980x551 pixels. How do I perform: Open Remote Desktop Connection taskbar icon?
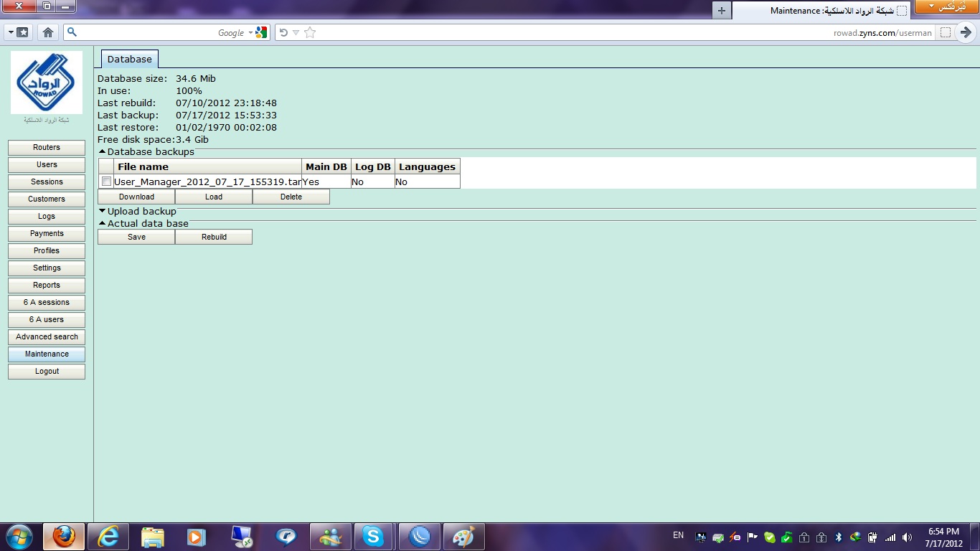point(242,537)
